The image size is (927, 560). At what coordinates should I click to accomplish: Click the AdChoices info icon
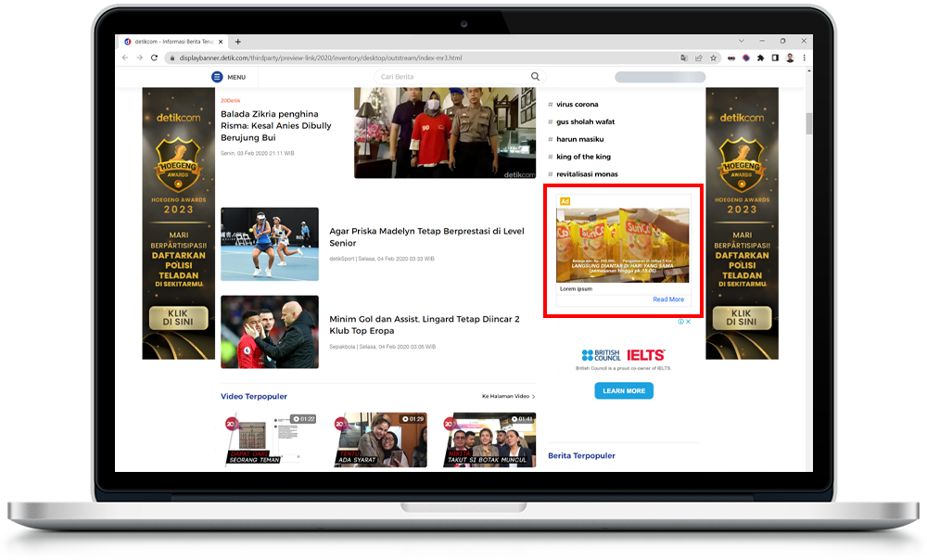pyautogui.click(x=680, y=322)
